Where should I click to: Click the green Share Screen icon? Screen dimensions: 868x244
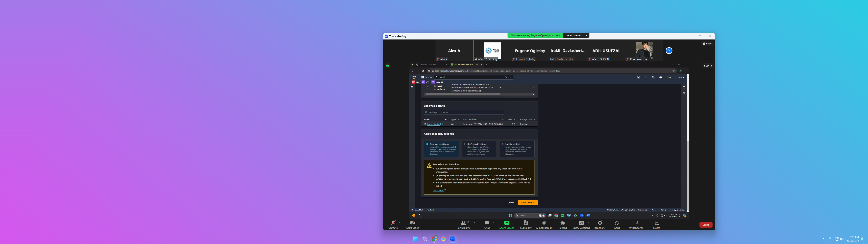(x=506, y=223)
